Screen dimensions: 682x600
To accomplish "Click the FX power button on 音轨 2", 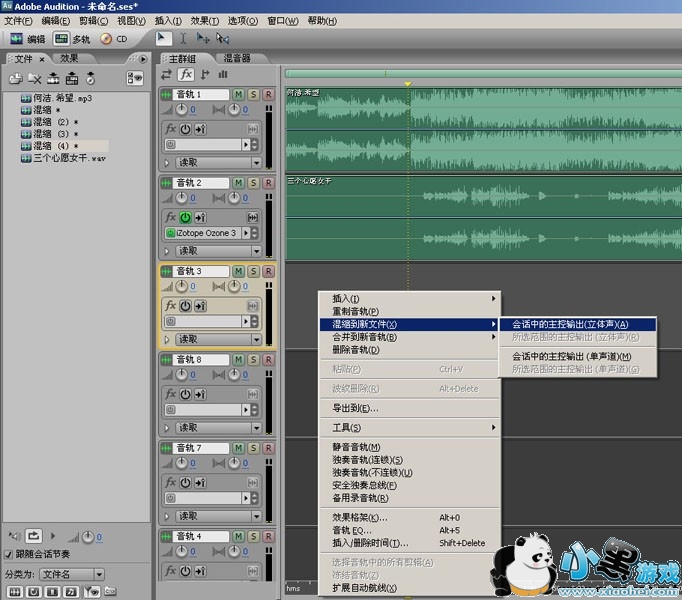I will (x=185, y=217).
